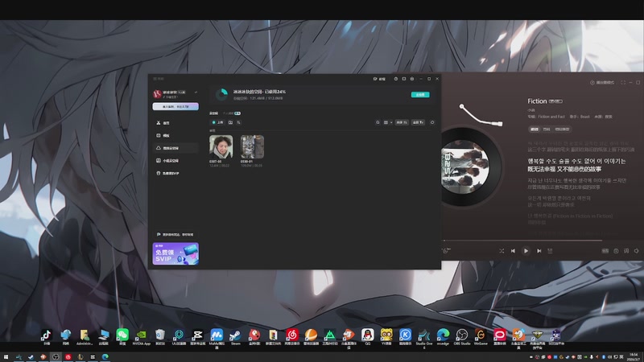Screen dimensions: 644x362
Task: Play the song Fiction
Action: pos(526,251)
